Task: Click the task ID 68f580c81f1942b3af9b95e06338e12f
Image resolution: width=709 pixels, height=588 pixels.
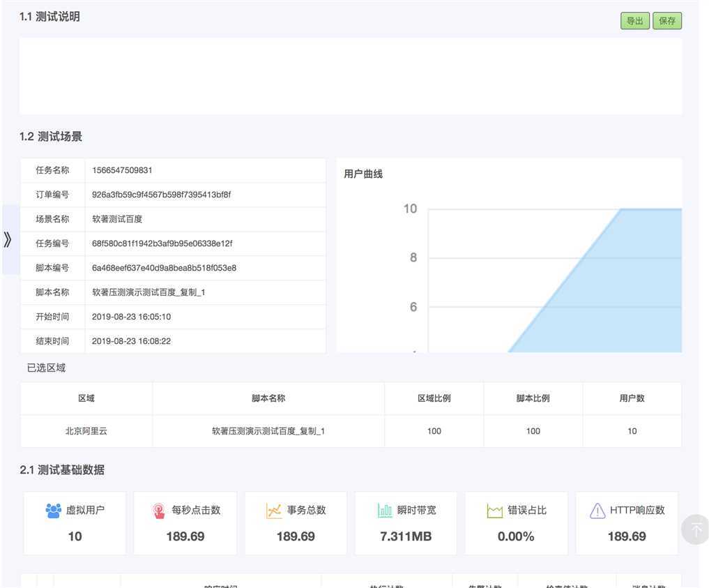Action: click(x=162, y=244)
